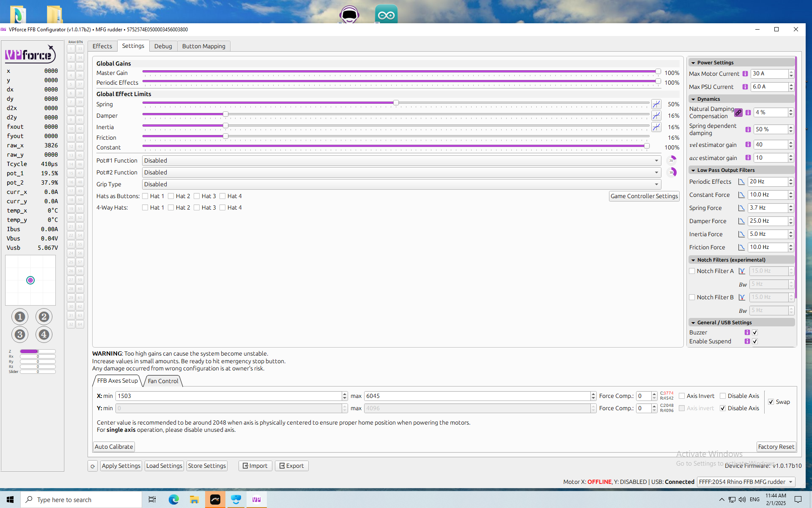Click the Notch Filter A graph icon
The height and width of the screenshot is (508, 812).
(742, 271)
